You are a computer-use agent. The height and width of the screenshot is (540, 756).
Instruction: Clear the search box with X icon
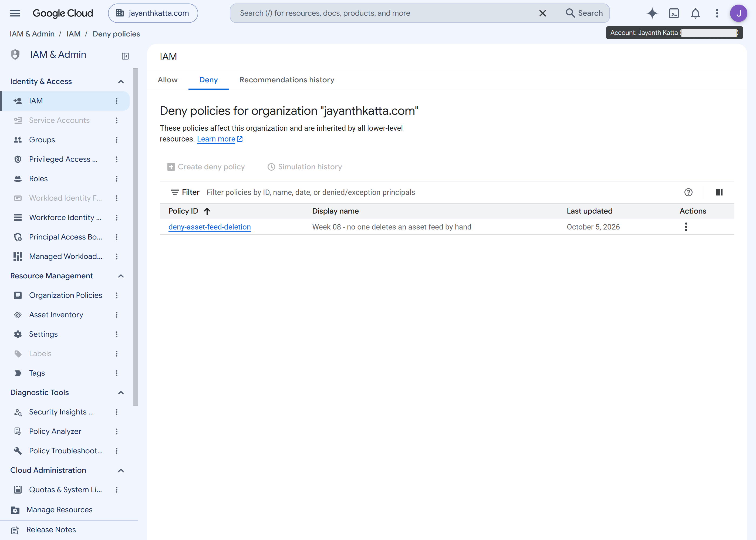click(542, 13)
